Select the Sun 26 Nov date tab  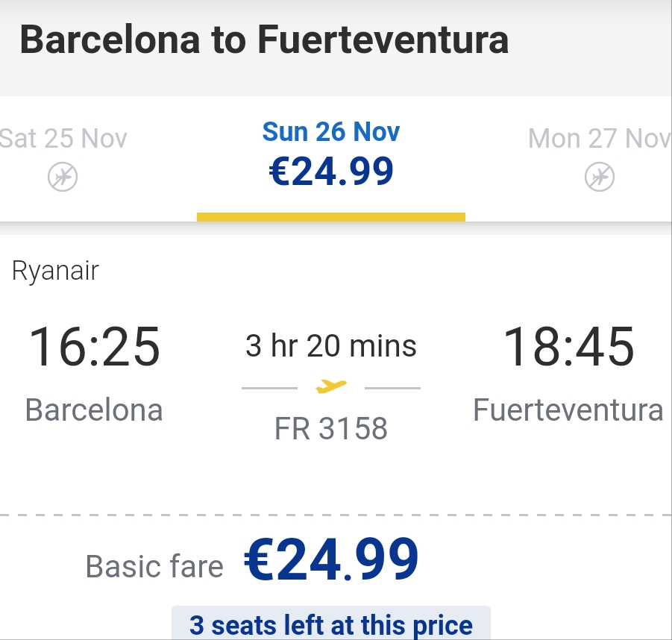coord(331,159)
